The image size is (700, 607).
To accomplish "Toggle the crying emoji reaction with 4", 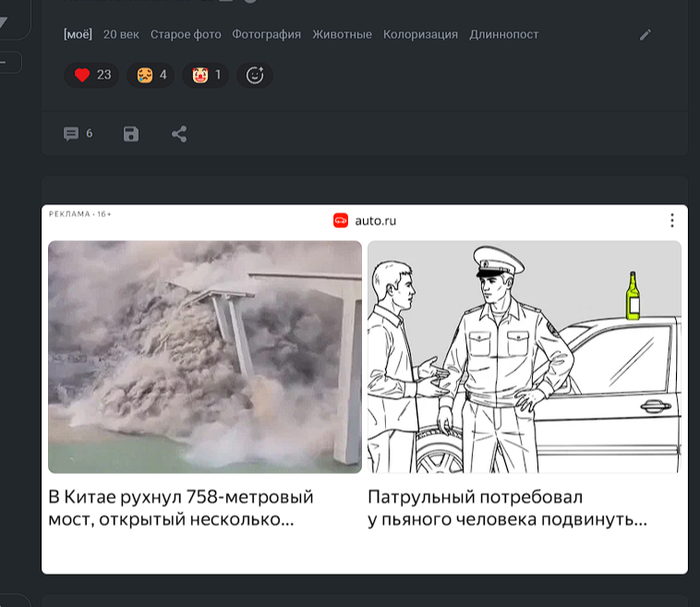I will 150,75.
